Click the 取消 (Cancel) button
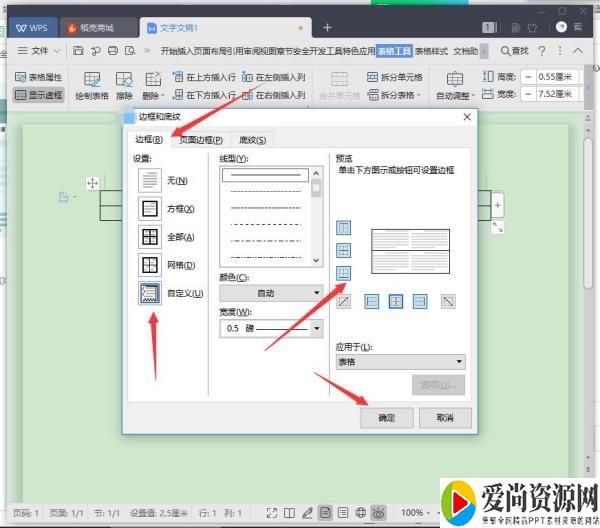Image resolution: width=600 pixels, height=528 pixels. coord(445,417)
